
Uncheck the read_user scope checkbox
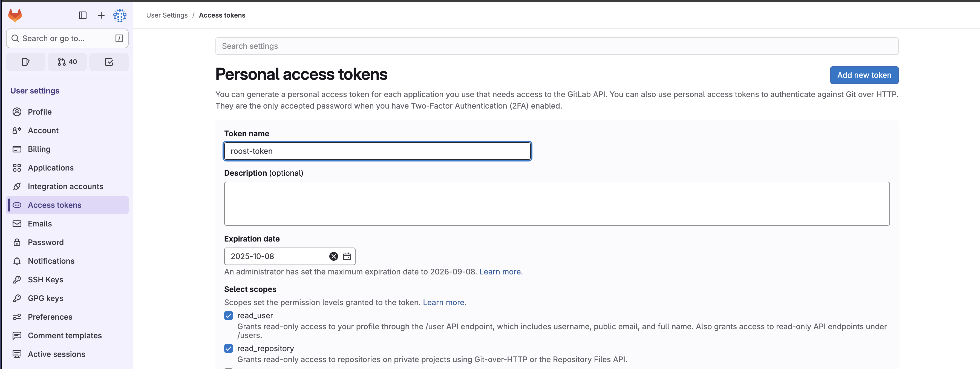pyautogui.click(x=229, y=316)
